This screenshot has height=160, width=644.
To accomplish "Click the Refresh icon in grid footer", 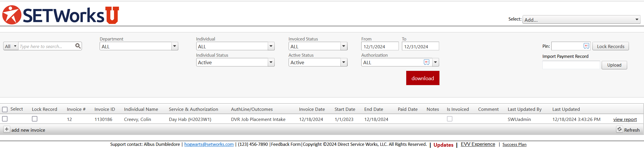I will pos(619,129).
